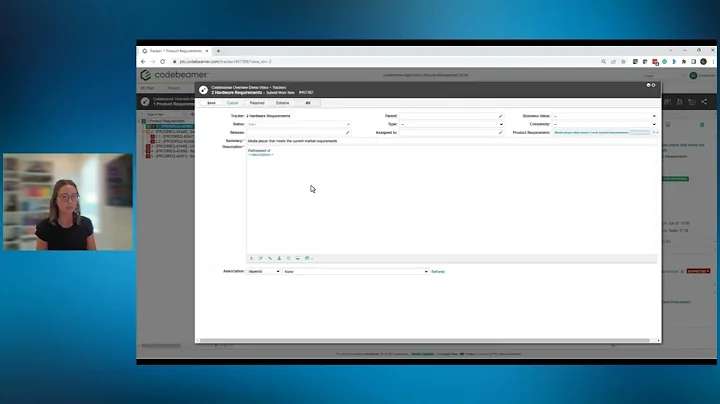Select the '1 Product Requirements' tree root
The height and width of the screenshot is (404, 720).
[x=166, y=121]
